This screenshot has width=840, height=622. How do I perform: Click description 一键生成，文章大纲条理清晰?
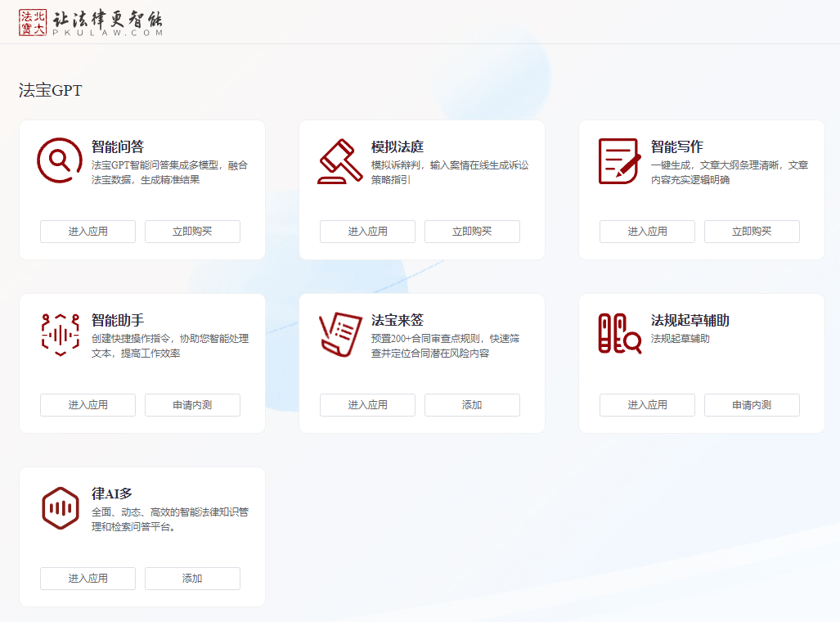point(730,172)
